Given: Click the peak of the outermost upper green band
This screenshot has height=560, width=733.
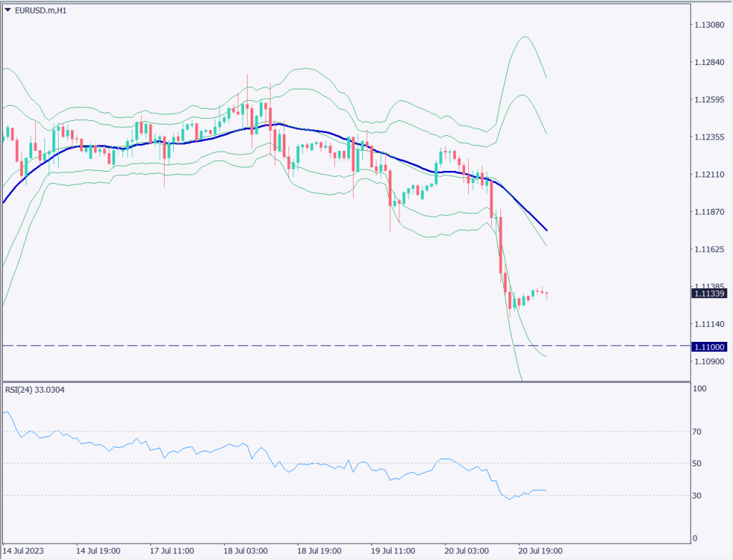Looking at the screenshot, I should pyautogui.click(x=525, y=36).
